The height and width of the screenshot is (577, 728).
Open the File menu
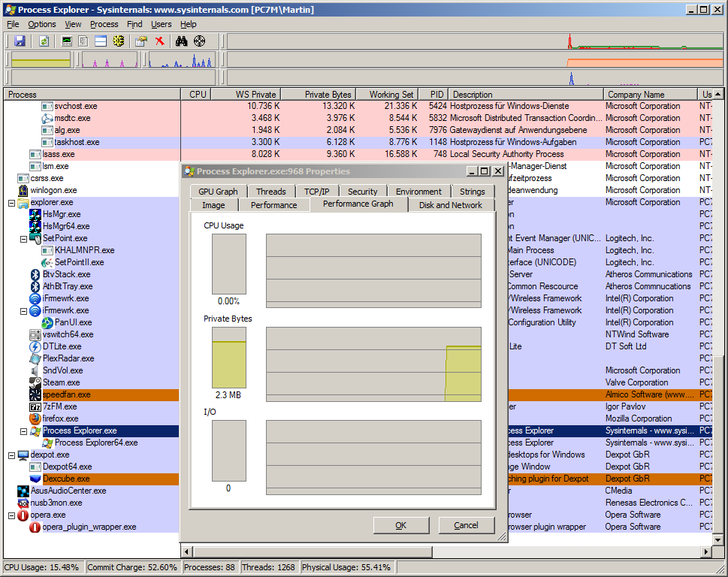click(x=13, y=24)
